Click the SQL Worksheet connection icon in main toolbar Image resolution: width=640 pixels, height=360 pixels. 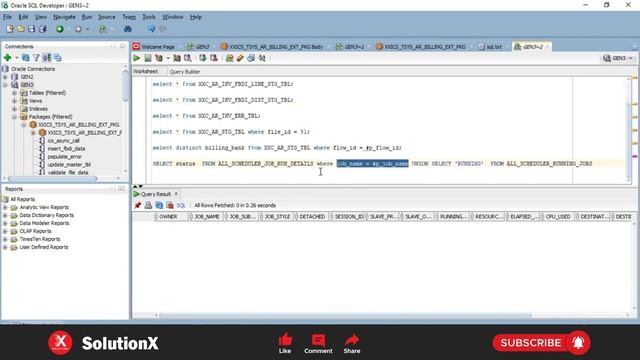pos(102,29)
